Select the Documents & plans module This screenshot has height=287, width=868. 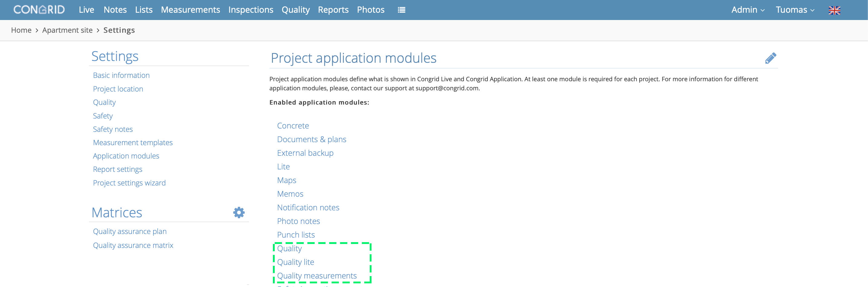point(312,139)
